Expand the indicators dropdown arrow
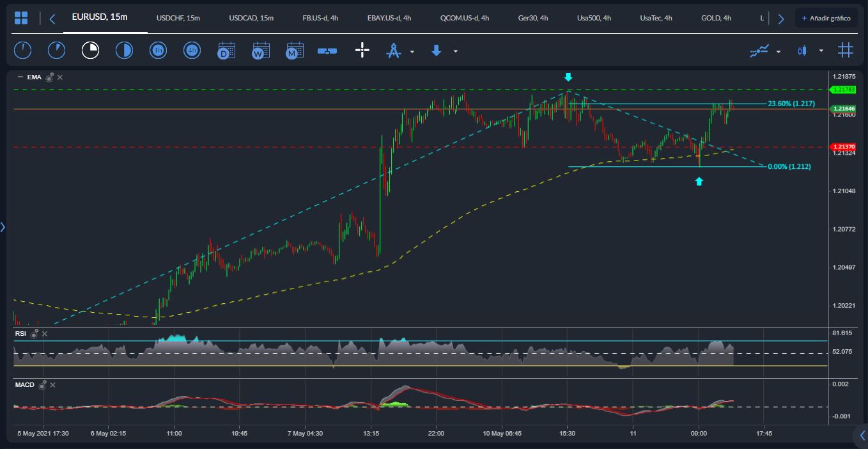This screenshot has width=868, height=449. (x=779, y=51)
